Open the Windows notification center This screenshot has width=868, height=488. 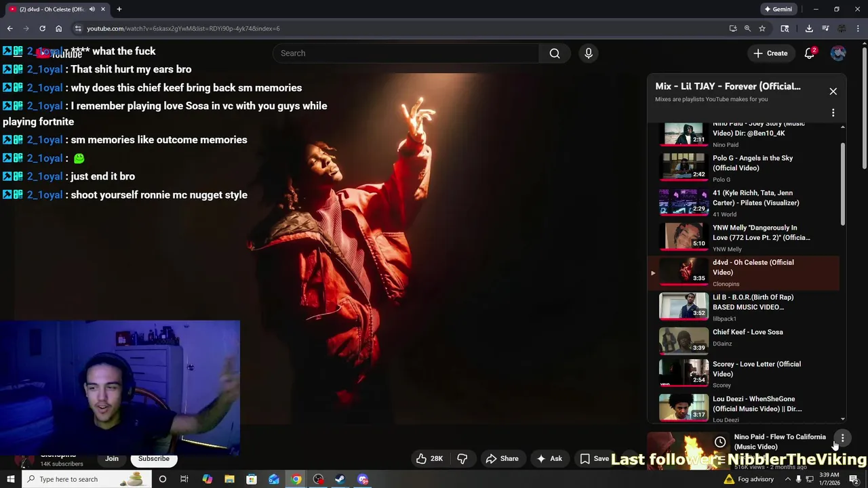click(854, 479)
